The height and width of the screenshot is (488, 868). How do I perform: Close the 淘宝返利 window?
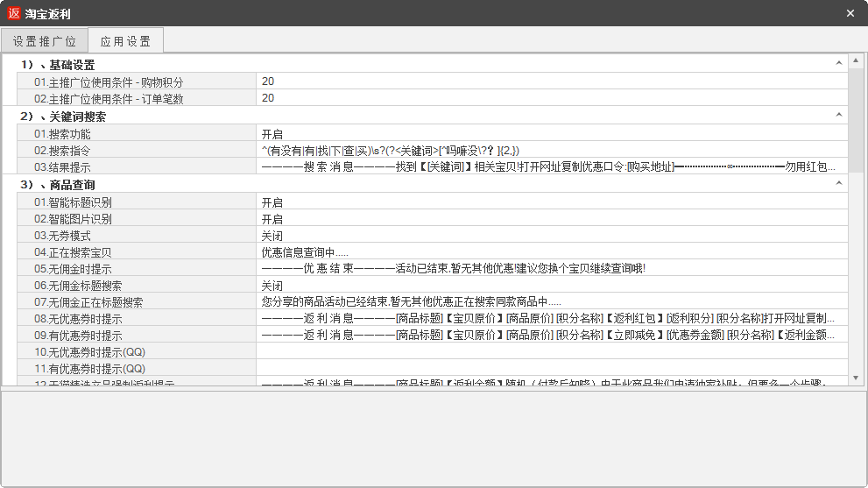click(x=850, y=13)
